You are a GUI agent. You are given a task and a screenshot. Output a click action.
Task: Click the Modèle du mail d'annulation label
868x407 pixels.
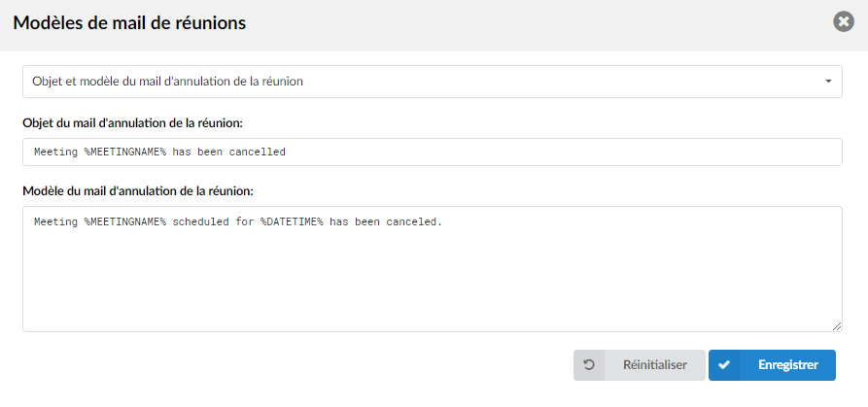point(138,191)
